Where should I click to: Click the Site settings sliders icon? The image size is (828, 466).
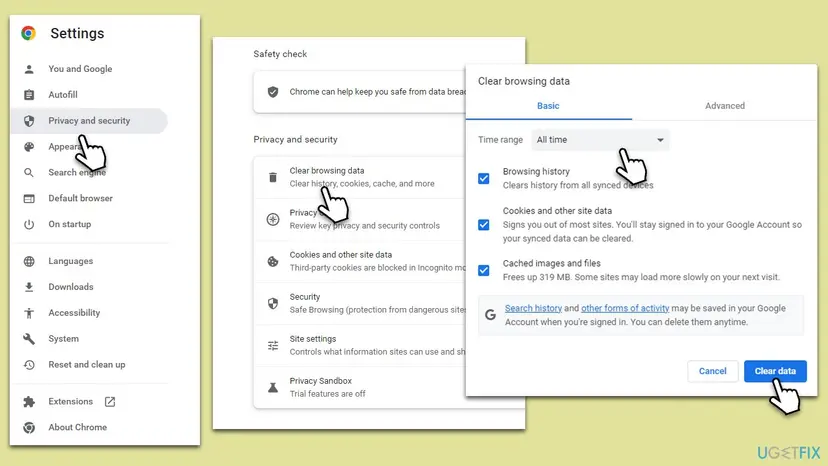pos(272,346)
